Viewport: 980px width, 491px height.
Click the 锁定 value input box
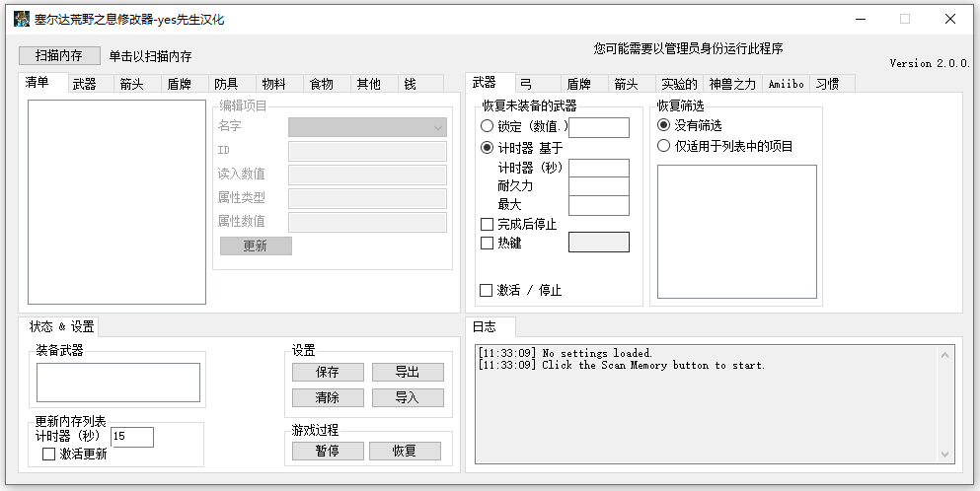coord(599,127)
